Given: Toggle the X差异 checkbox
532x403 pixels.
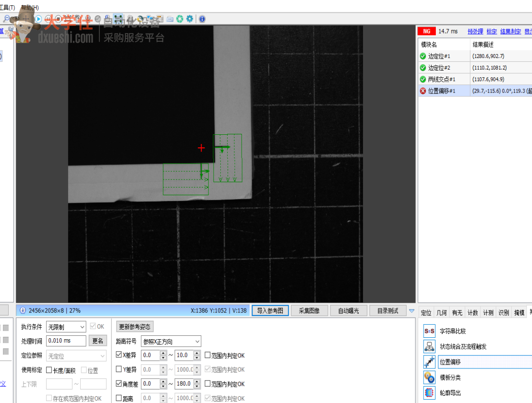Looking at the screenshot, I should coord(119,355).
